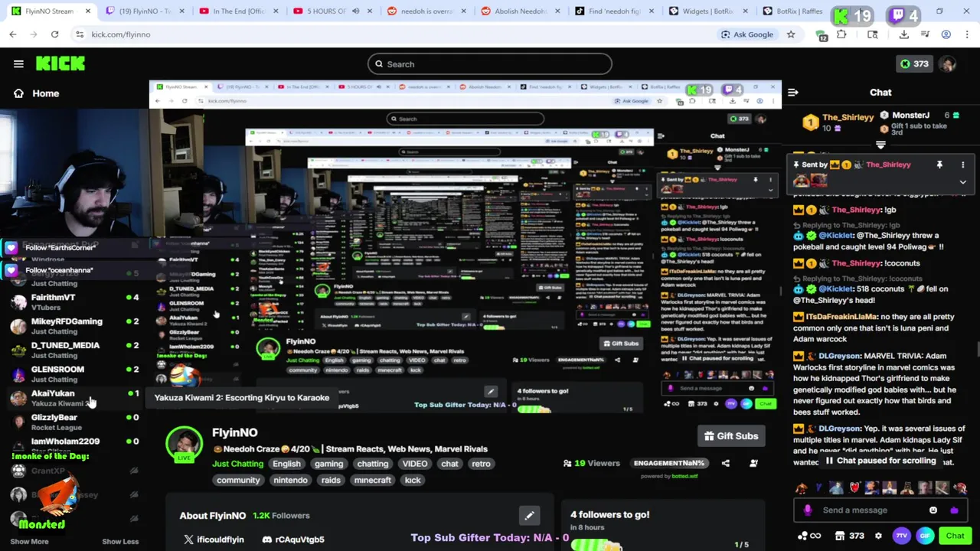
Task: Open the moderator user icon beside share
Action: click(x=753, y=463)
